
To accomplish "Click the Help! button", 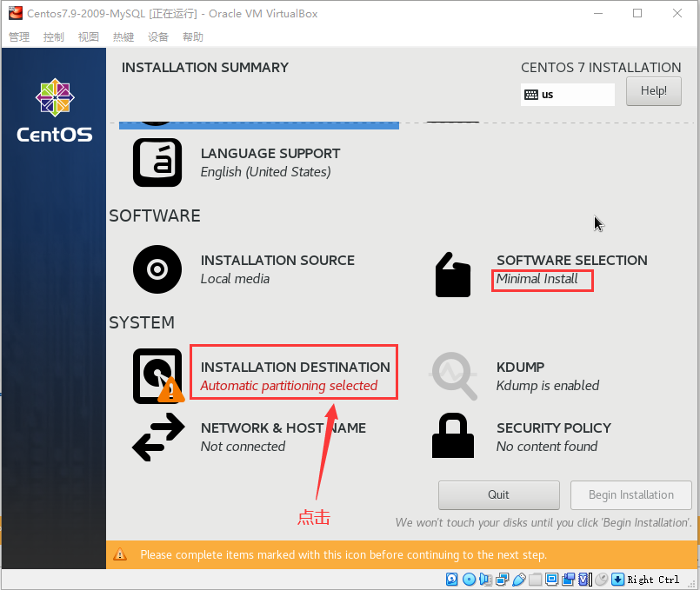I will click(x=654, y=91).
